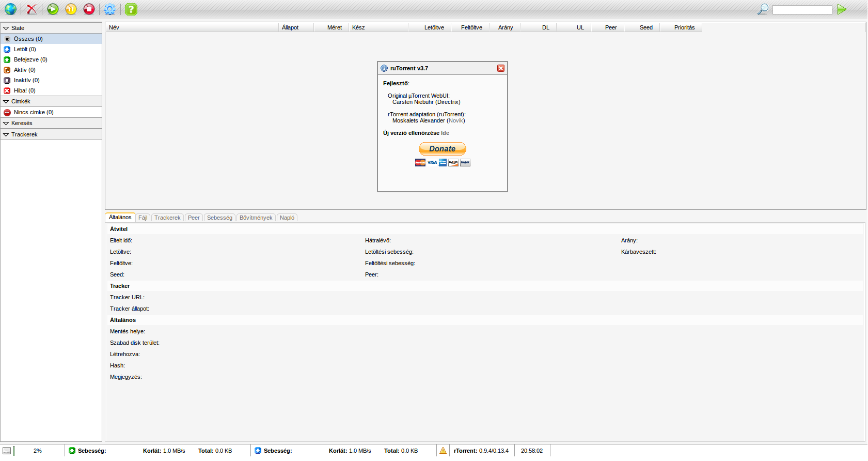
Task: Sort by the Név column header
Action: pyautogui.click(x=192, y=27)
